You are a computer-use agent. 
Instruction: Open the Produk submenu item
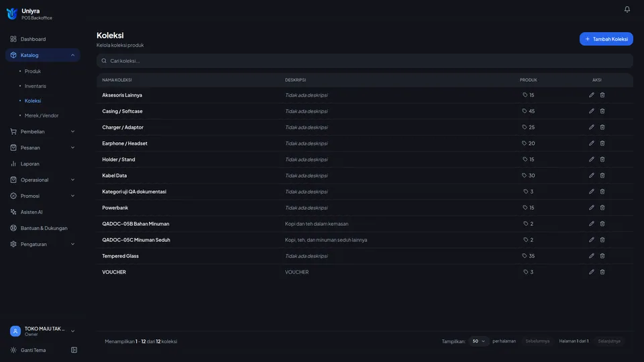point(32,71)
